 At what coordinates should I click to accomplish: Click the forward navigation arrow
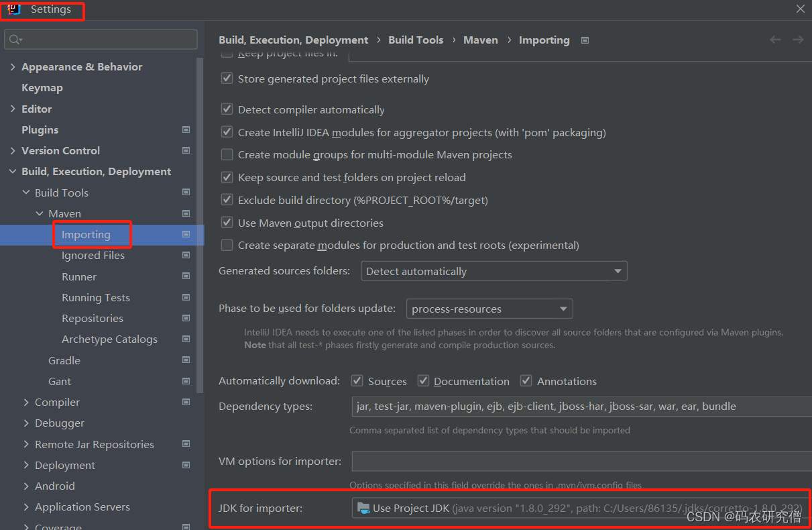point(798,40)
